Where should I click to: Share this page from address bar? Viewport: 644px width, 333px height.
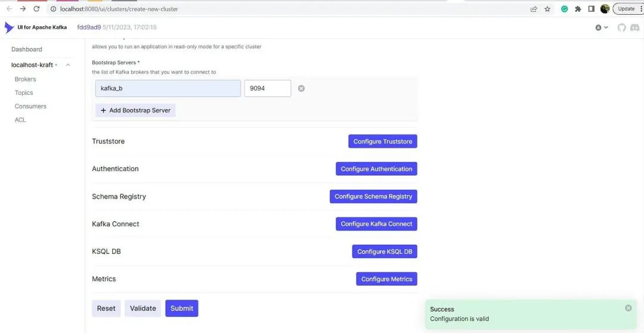[534, 8]
